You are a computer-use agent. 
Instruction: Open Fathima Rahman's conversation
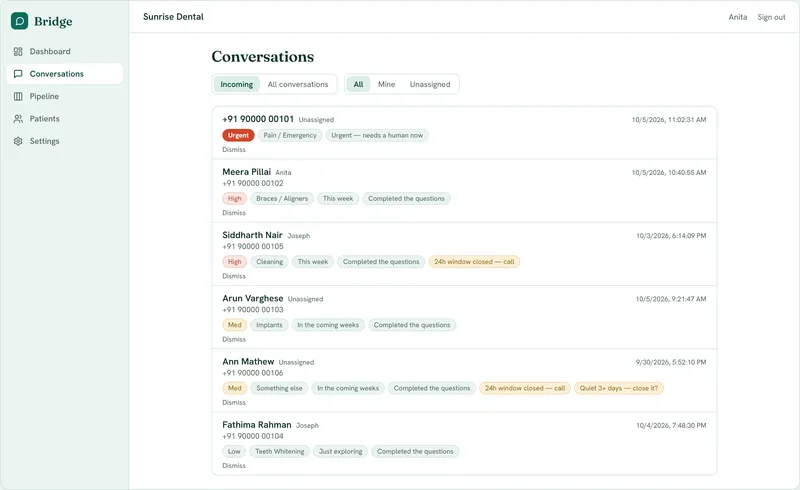click(464, 444)
